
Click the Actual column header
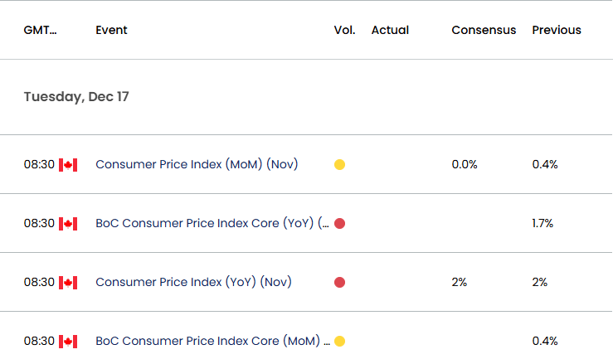[390, 30]
